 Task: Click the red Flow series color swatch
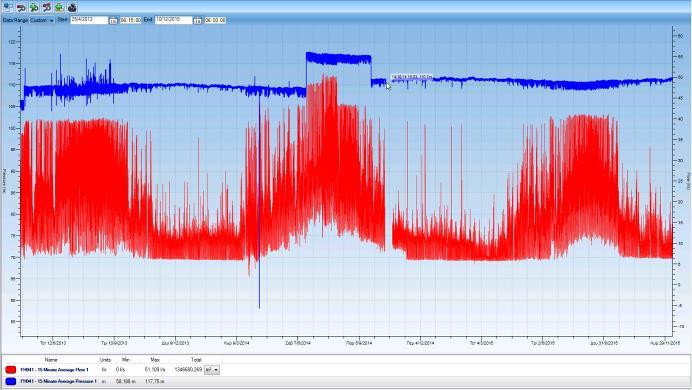[x=11, y=370]
